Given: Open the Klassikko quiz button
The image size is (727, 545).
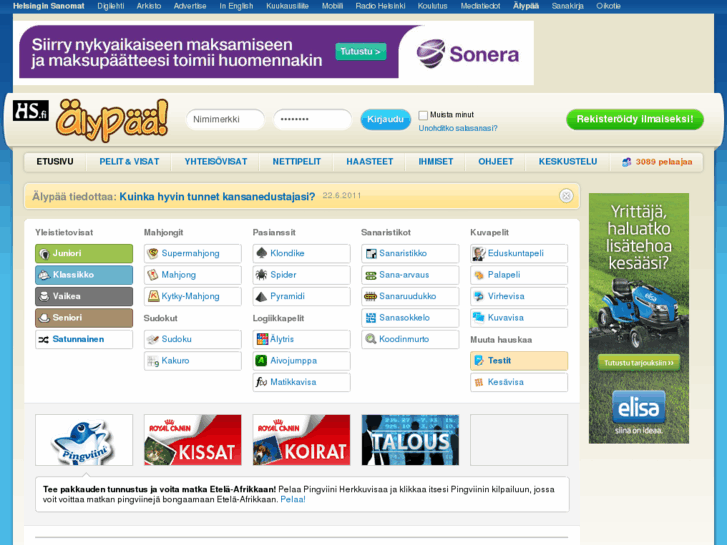Looking at the screenshot, I should tap(84, 275).
